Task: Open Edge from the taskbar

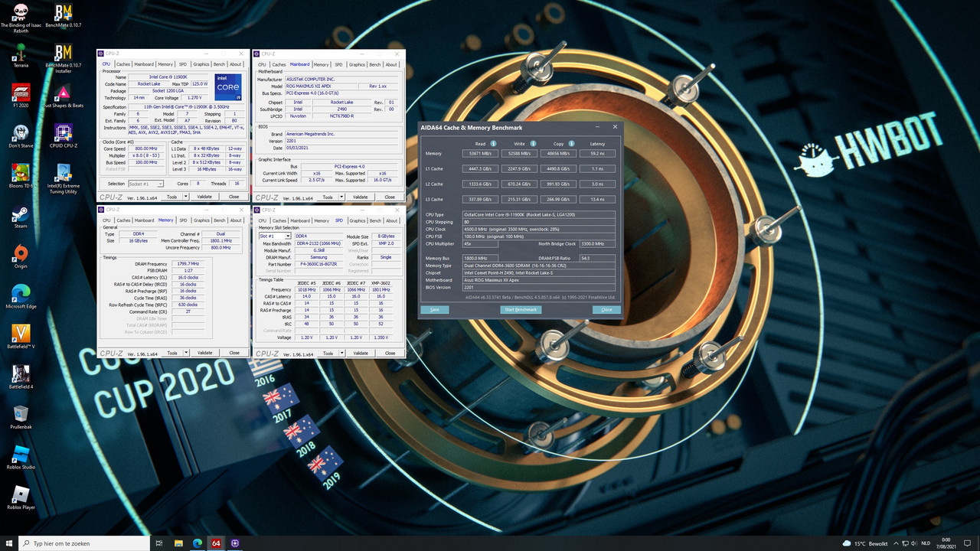Action: coord(197,543)
